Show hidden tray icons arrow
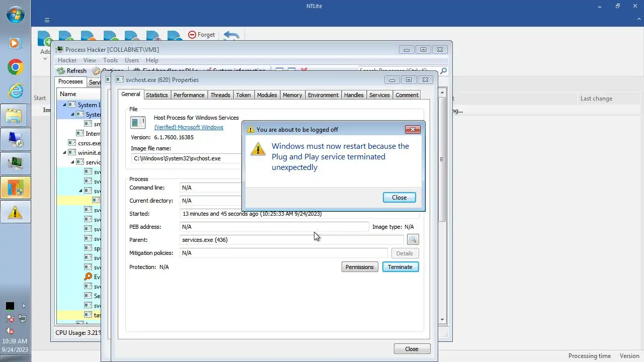The width and height of the screenshot is (644, 362). pyautogui.click(x=23, y=306)
